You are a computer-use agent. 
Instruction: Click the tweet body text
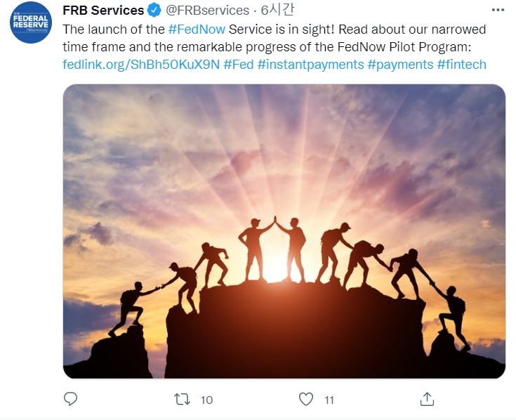point(274,47)
